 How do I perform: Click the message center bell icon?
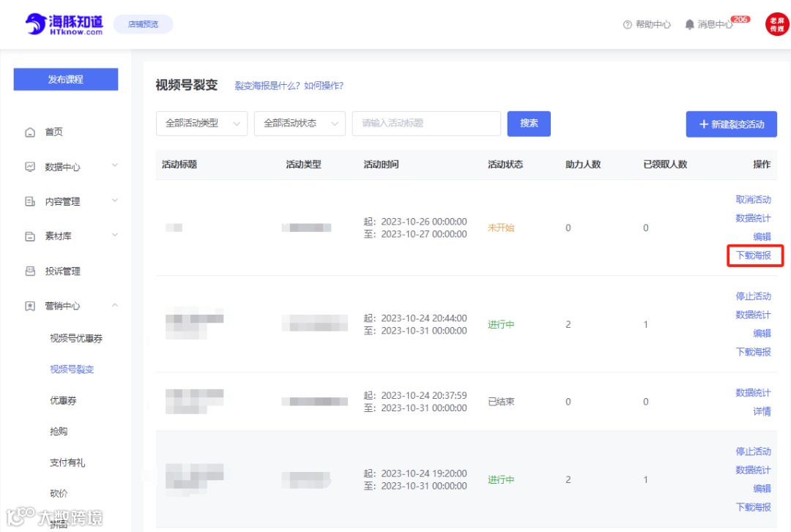(x=689, y=24)
